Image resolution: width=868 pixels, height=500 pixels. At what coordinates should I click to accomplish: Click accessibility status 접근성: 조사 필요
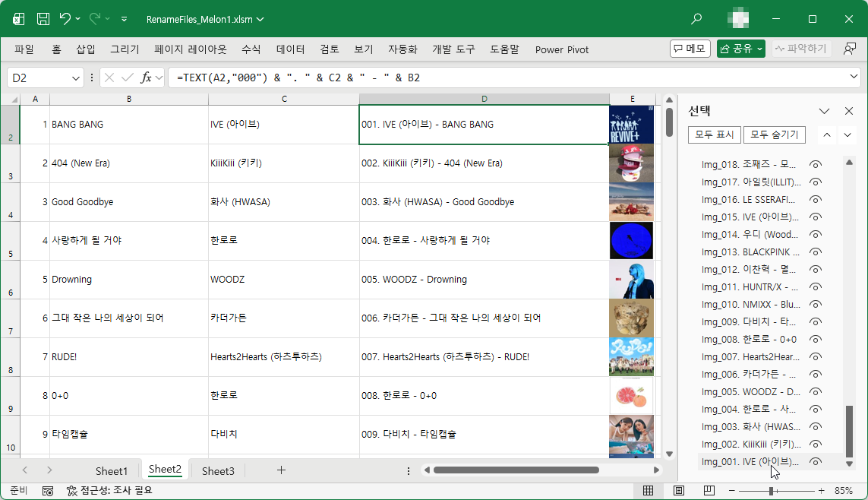tap(109, 491)
